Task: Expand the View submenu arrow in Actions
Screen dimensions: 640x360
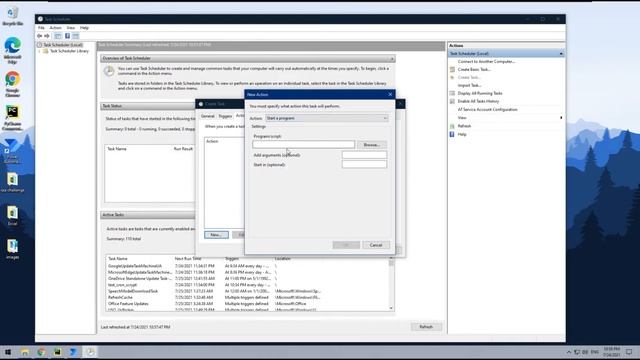Action: tap(561, 118)
